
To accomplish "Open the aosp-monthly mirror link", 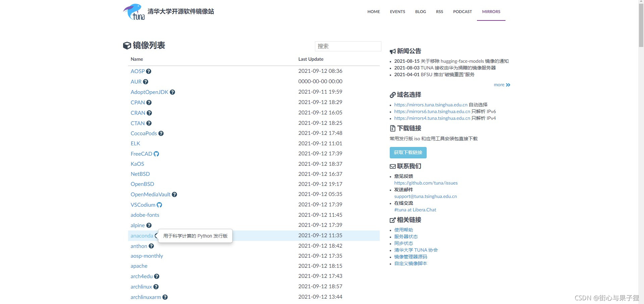I will 147,256.
